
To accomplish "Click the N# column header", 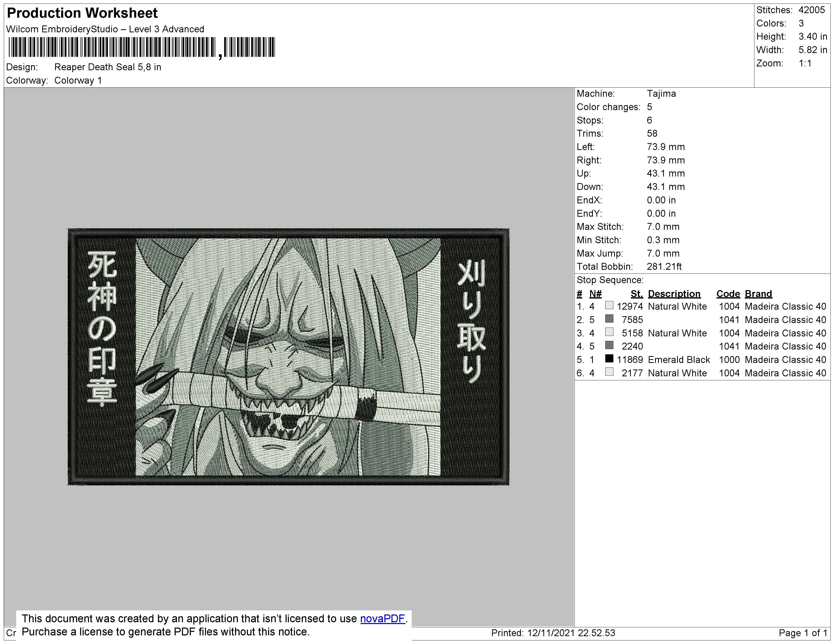I will [x=595, y=294].
